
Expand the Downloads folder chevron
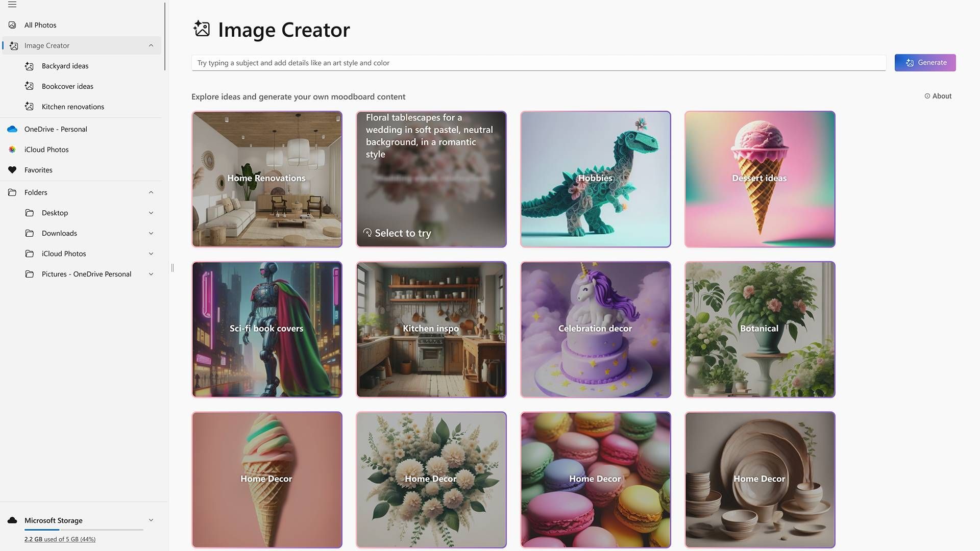click(151, 233)
